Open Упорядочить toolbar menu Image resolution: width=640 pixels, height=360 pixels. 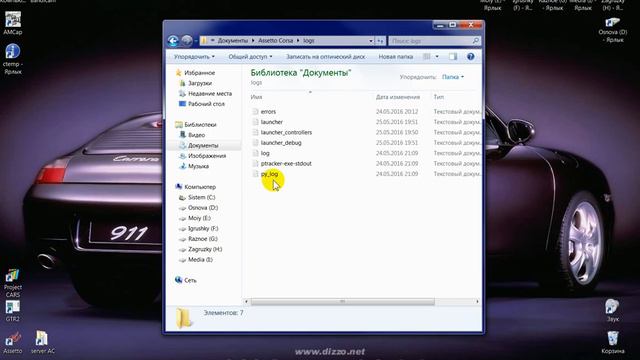click(194, 57)
